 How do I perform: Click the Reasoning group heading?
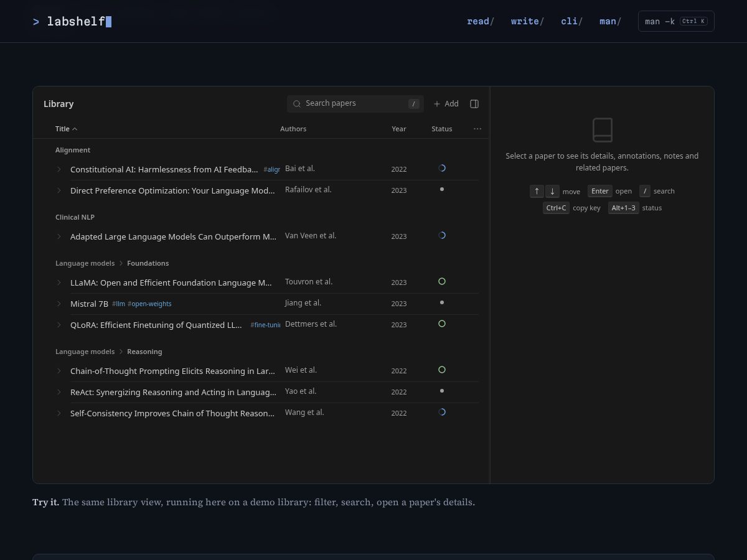(144, 352)
